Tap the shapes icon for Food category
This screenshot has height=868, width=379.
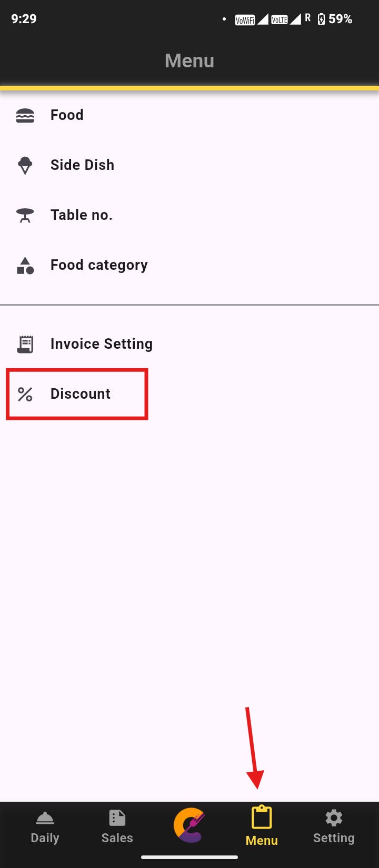coord(25,265)
